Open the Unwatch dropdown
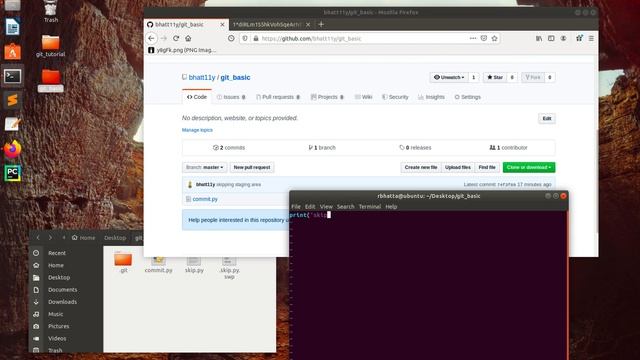640x360 pixels. (449, 77)
